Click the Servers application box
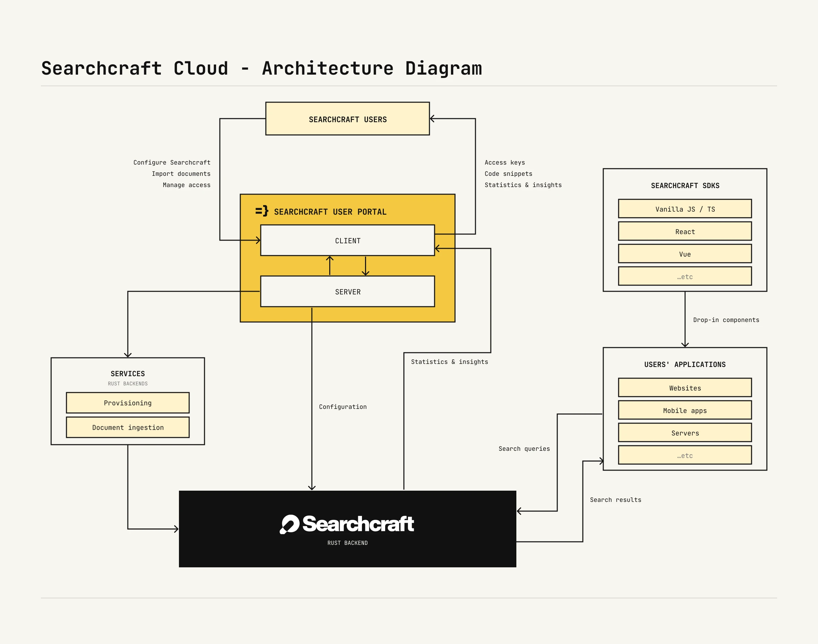Viewport: 818px width, 644px height. click(x=685, y=432)
